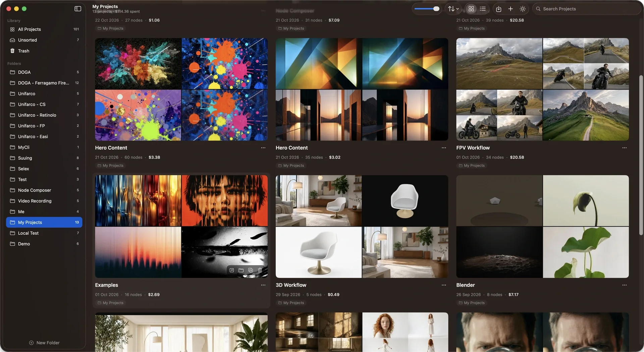Viewport: 644px width, 352px height.
Task: Open the Unsorted library item
Action: (44, 40)
